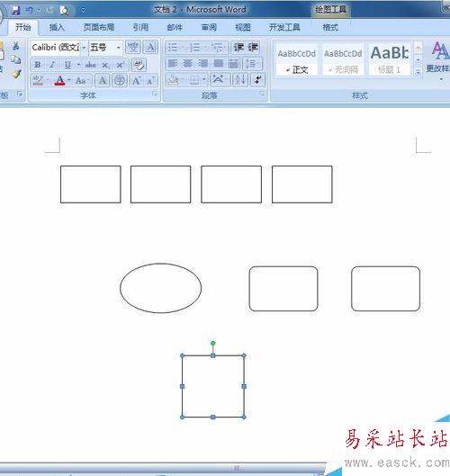Toggle Center alignment
The width and height of the screenshot is (450, 476).
point(188,64)
